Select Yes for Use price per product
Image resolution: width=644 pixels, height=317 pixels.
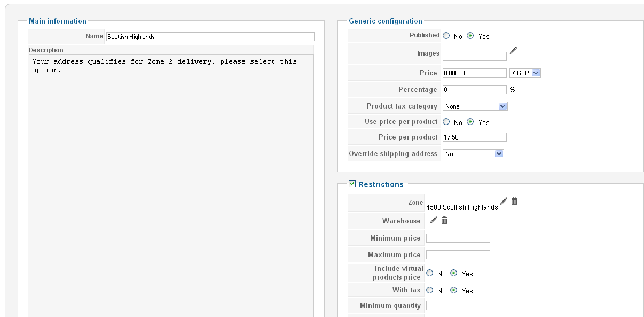[x=470, y=122]
